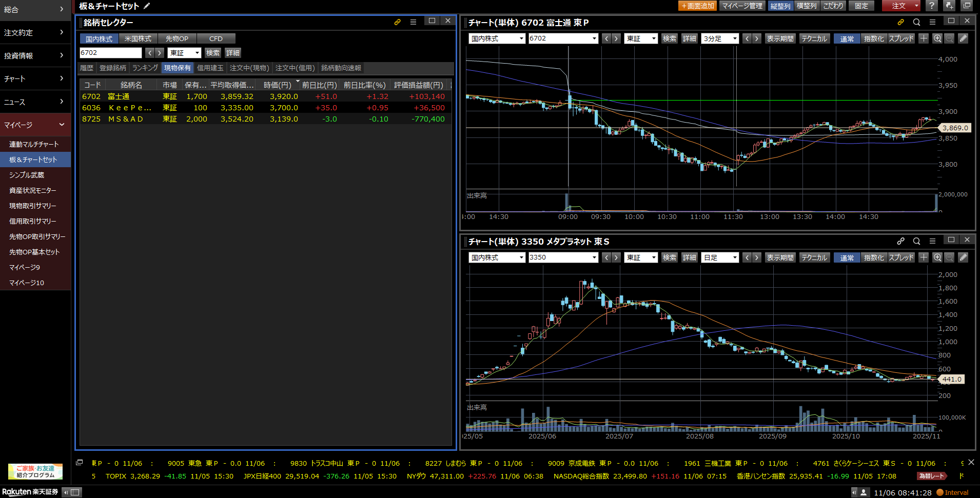980x498 pixels.
Task: Zoom out on the 6702 chart
Action: tap(949, 38)
